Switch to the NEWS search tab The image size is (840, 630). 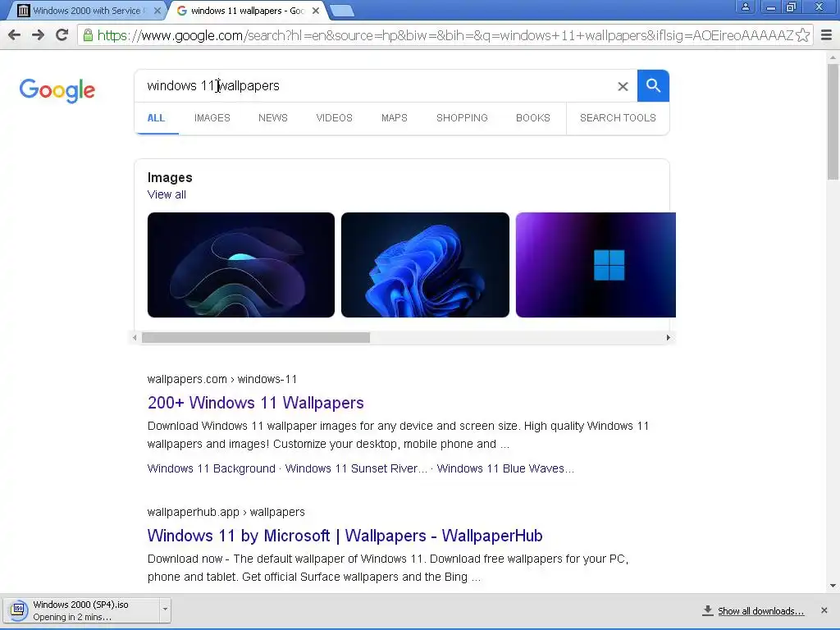pyautogui.click(x=272, y=118)
